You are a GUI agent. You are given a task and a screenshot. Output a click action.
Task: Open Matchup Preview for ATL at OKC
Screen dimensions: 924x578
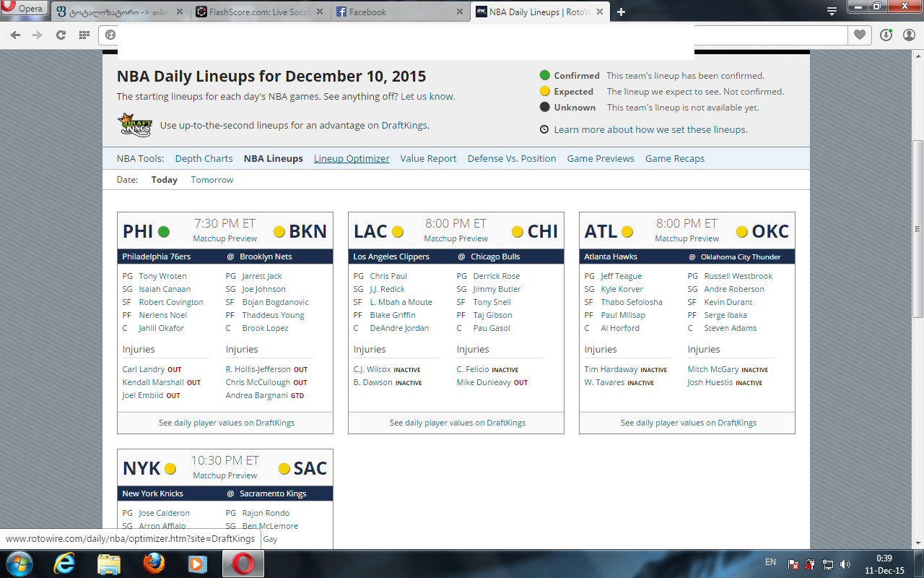click(x=687, y=238)
